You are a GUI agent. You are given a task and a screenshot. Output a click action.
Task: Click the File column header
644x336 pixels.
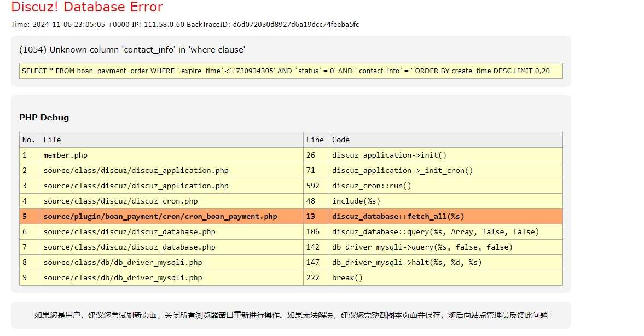[x=53, y=140]
